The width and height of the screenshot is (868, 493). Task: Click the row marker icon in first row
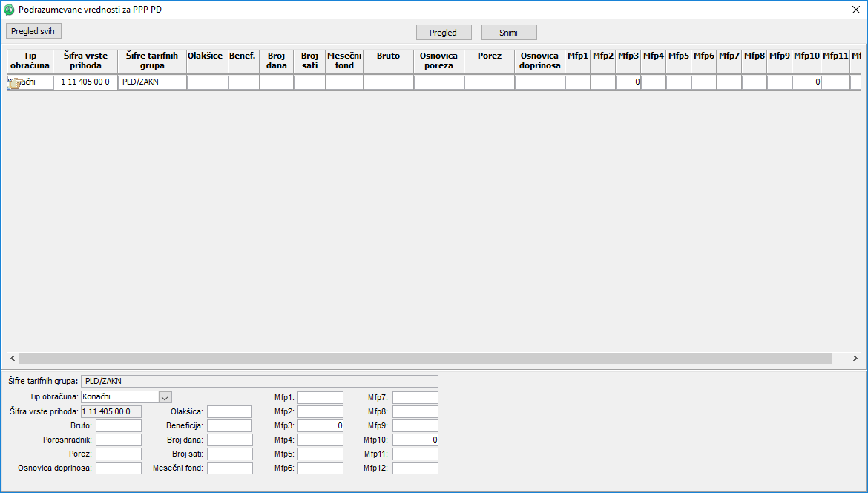tap(13, 84)
